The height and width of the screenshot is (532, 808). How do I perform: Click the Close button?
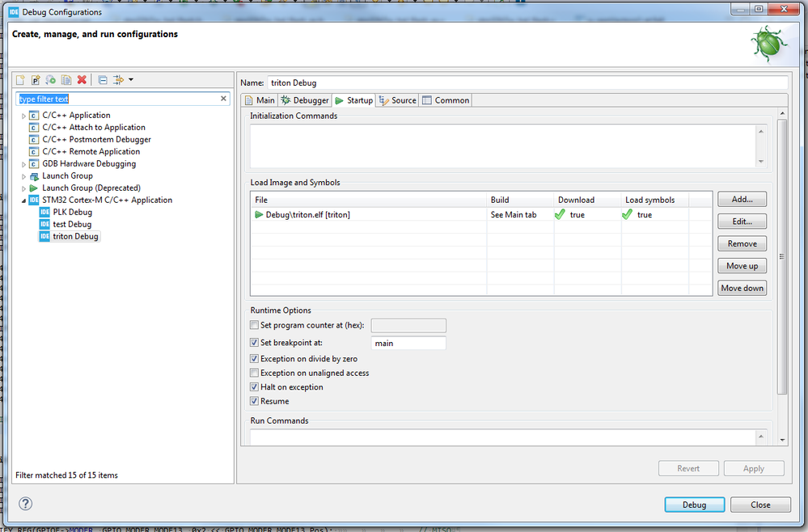tap(760, 505)
